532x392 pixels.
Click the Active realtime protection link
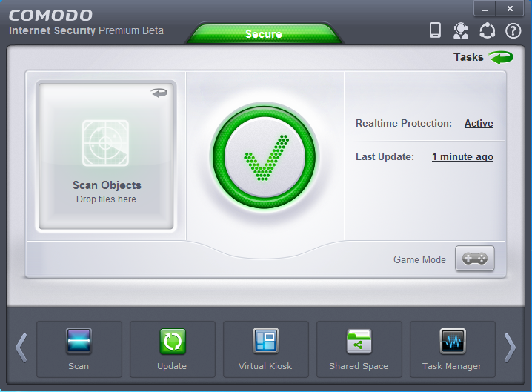[479, 123]
